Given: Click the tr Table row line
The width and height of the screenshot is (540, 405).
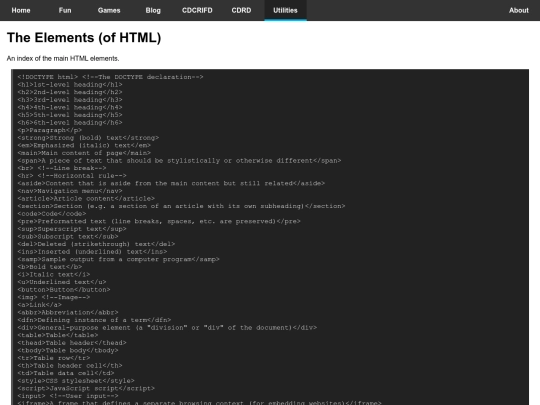Looking at the screenshot, I should (x=54, y=357).
